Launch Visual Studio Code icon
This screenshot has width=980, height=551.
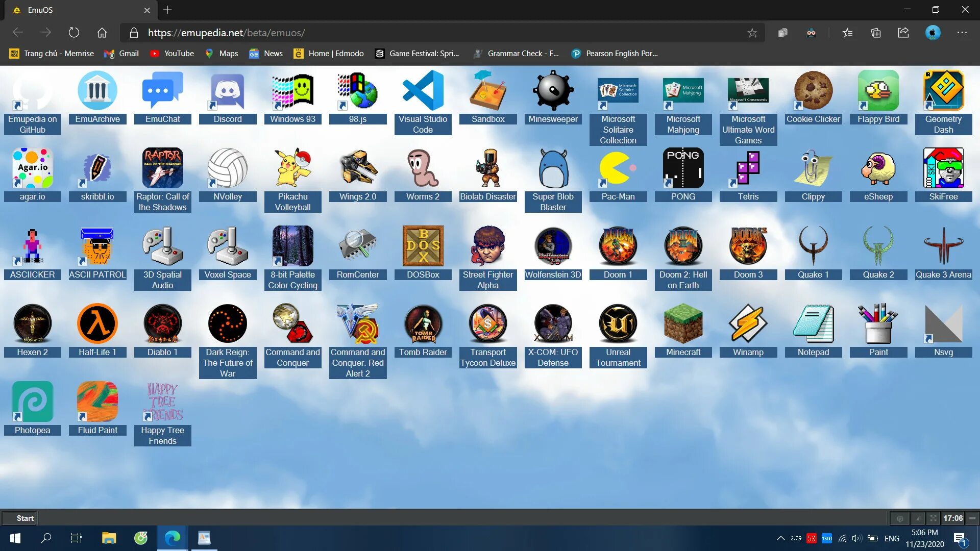(x=423, y=102)
